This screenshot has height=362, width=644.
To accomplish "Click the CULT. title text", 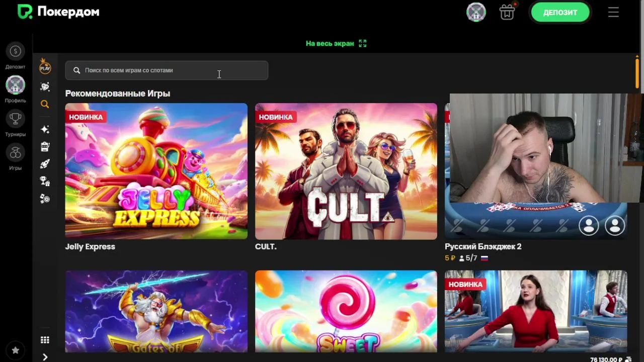I will click(x=266, y=246).
